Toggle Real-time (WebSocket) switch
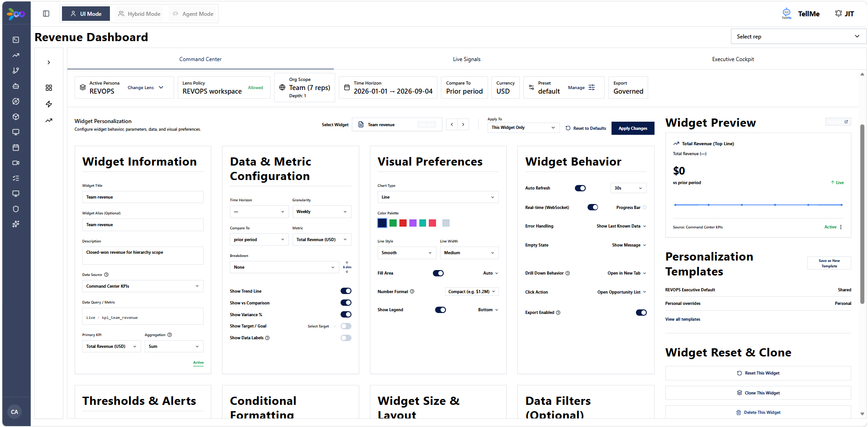 [593, 207]
